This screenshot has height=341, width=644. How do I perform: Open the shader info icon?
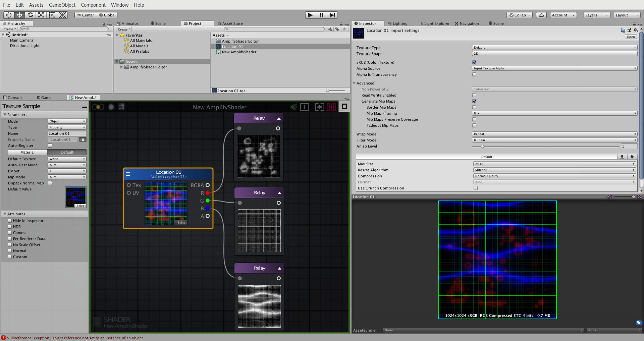pos(305,107)
